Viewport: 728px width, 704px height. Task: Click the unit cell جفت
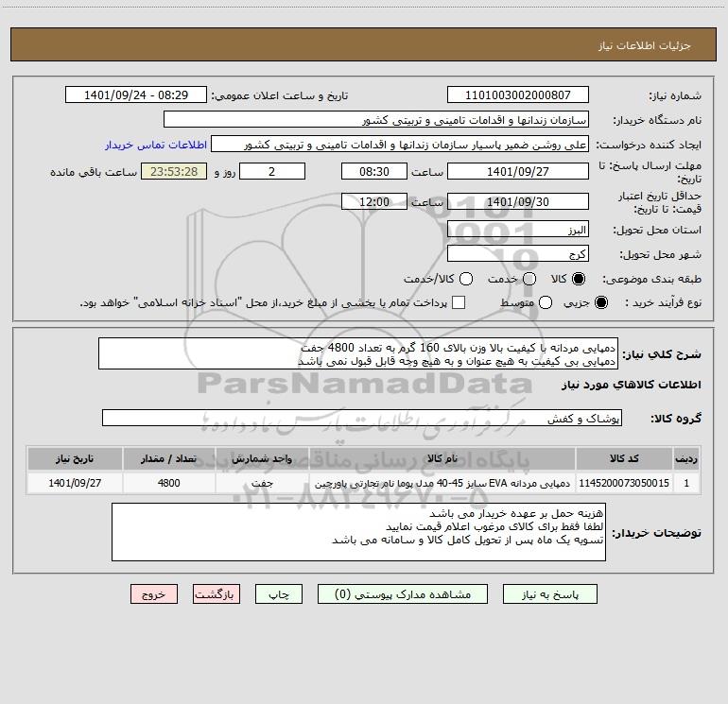click(x=262, y=483)
